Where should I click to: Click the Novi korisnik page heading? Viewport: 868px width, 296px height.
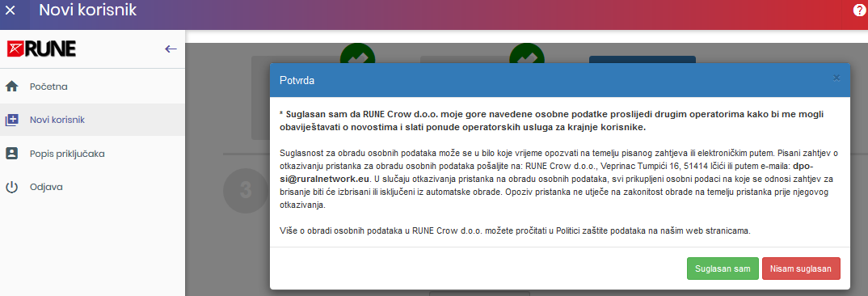[87, 10]
